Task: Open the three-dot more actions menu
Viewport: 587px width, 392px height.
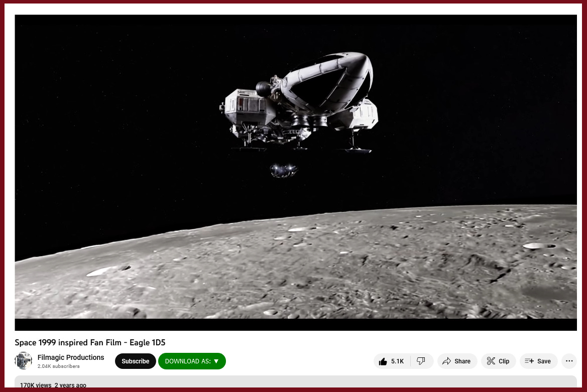Action: pyautogui.click(x=569, y=361)
